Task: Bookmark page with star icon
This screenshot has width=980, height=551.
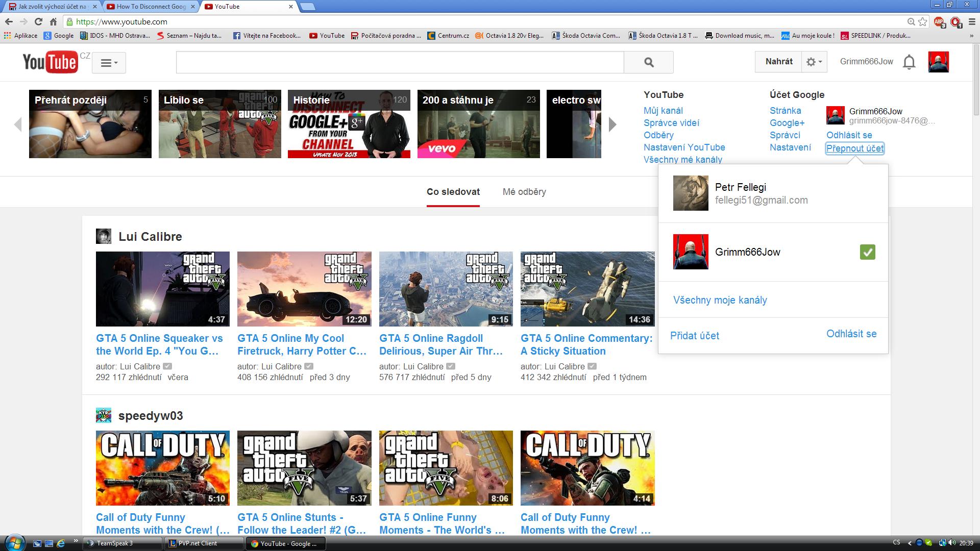Action: 922,21
